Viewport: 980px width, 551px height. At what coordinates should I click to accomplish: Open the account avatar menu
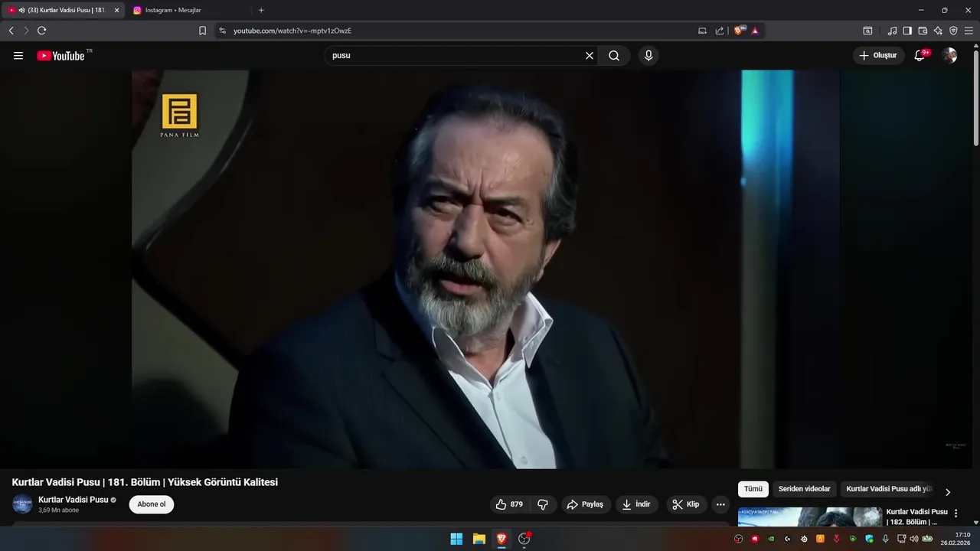[x=949, y=56]
